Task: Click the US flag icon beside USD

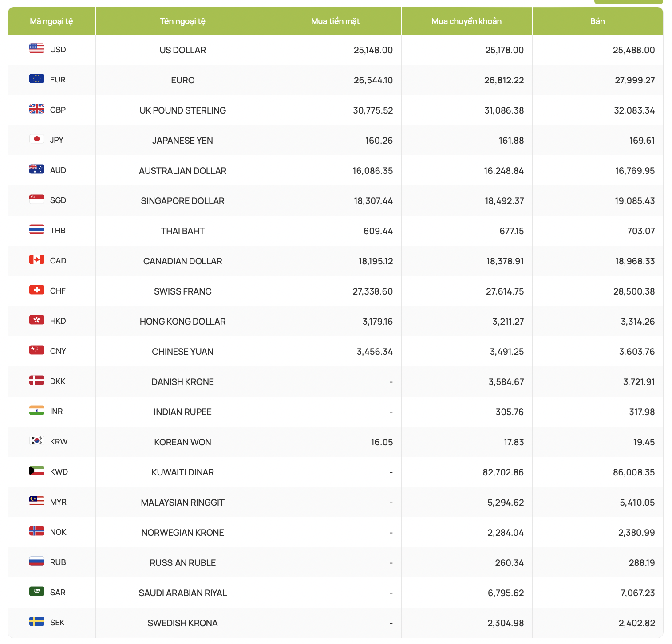Action: point(37,48)
